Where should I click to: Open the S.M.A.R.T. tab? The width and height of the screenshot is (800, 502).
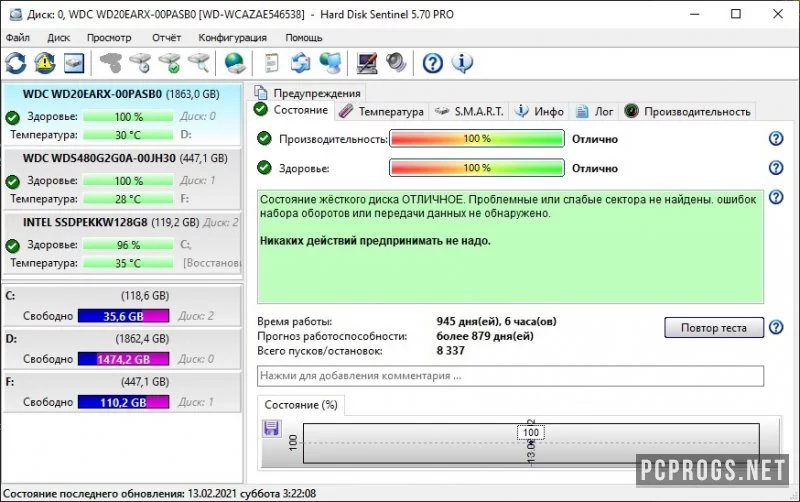(x=468, y=111)
